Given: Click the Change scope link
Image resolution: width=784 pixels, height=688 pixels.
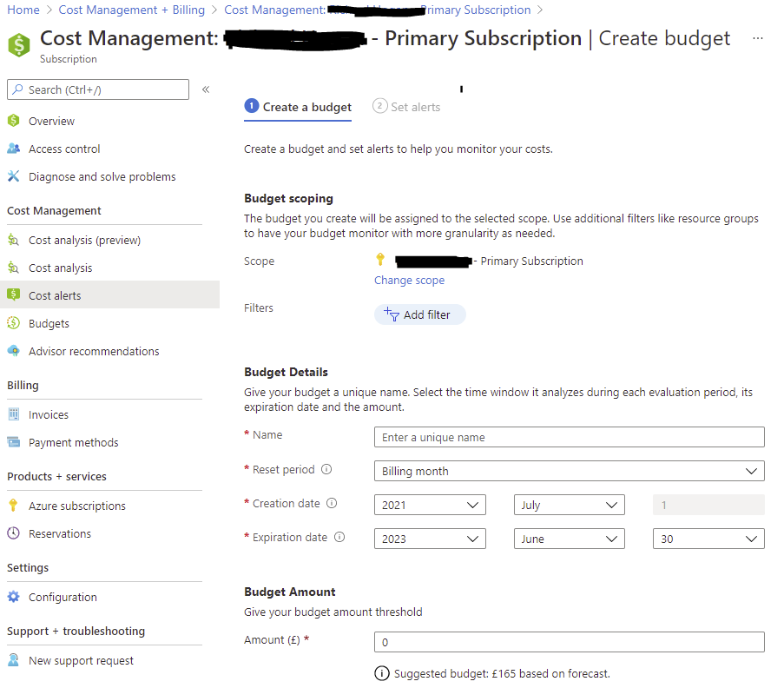Looking at the screenshot, I should tap(409, 281).
